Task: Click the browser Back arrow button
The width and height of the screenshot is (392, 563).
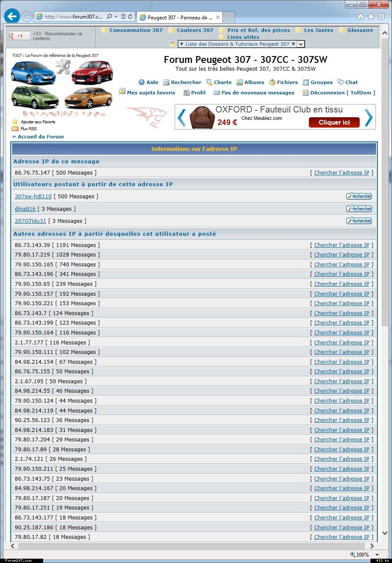Action: click(12, 16)
